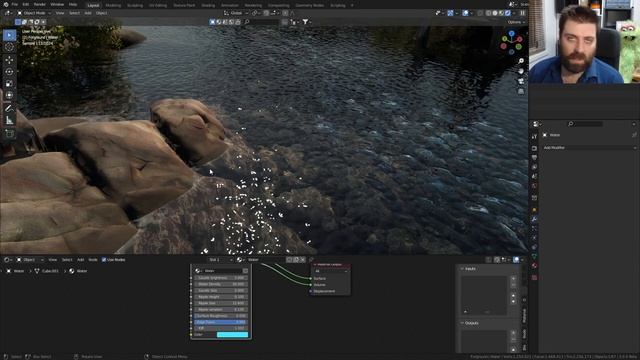Image resolution: width=640 pixels, height=360 pixels.
Task: Click the Blender logo menu icon
Action: tap(6, 4)
